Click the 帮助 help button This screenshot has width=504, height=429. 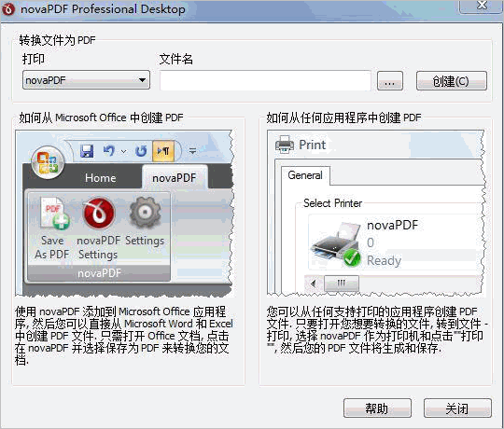click(377, 408)
